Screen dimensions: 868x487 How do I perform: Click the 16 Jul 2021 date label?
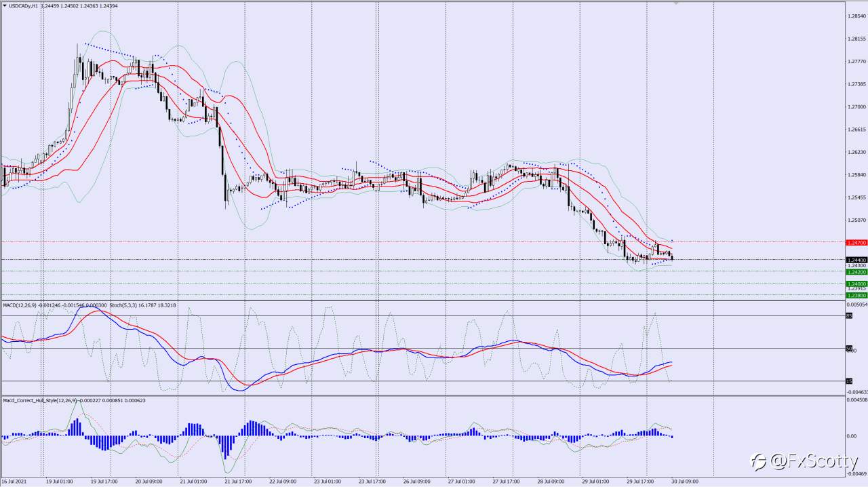tap(13, 482)
